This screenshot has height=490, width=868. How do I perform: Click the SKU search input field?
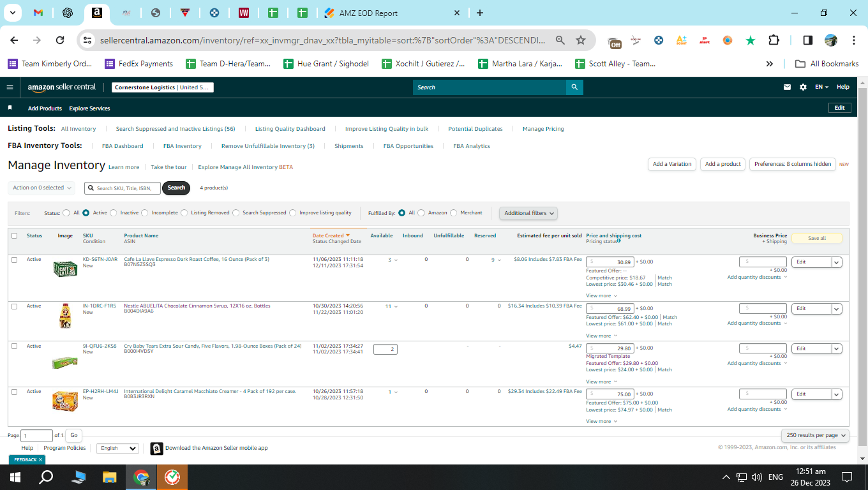[x=123, y=188]
